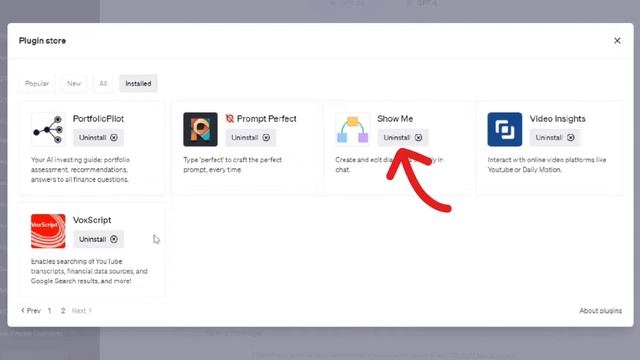The image size is (640, 360).
Task: Click the Video Insights plugin title
Action: (558, 119)
